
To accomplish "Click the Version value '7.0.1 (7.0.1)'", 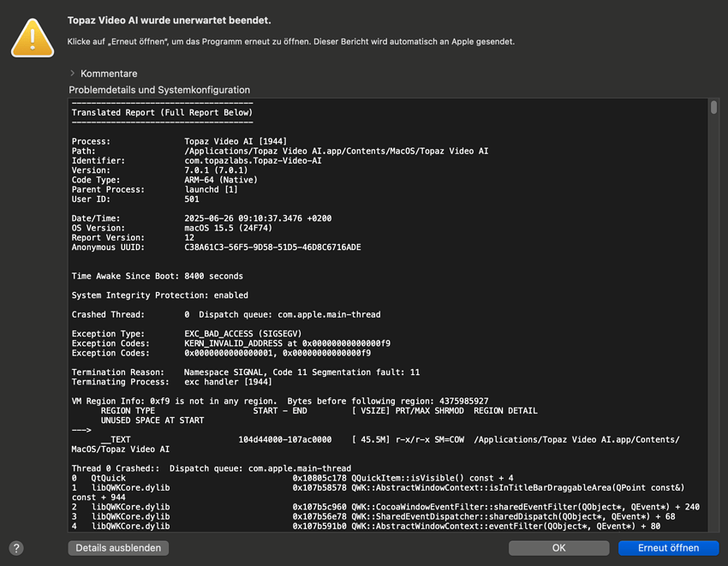I will [216, 170].
